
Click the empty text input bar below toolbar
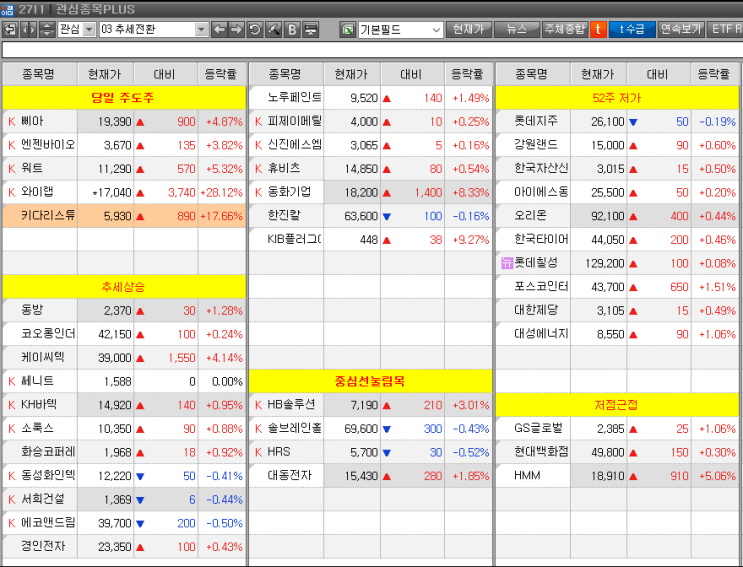click(372, 50)
